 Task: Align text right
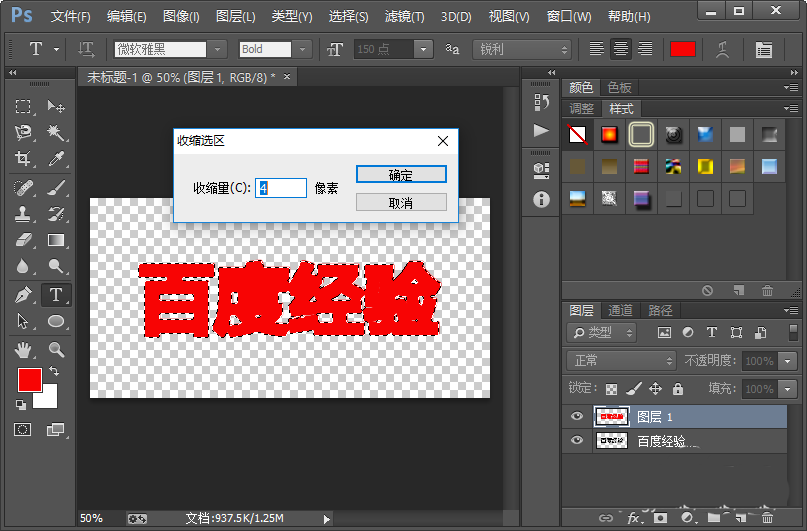click(x=645, y=49)
